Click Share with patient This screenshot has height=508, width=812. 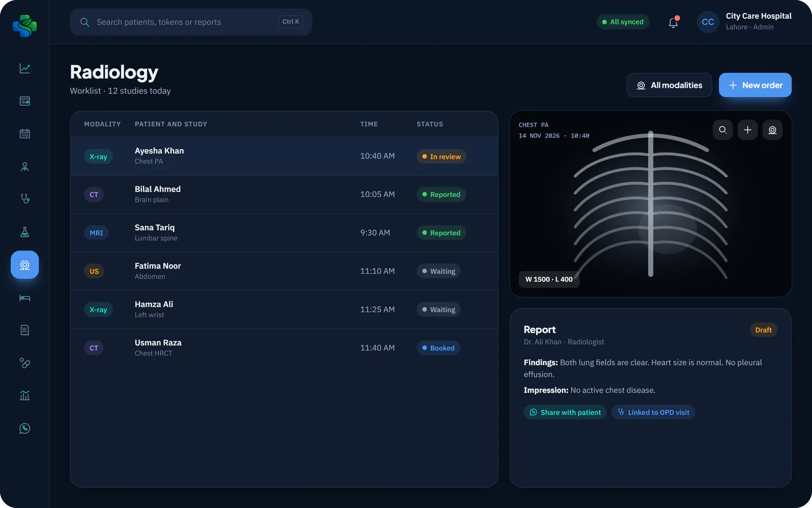coord(565,412)
